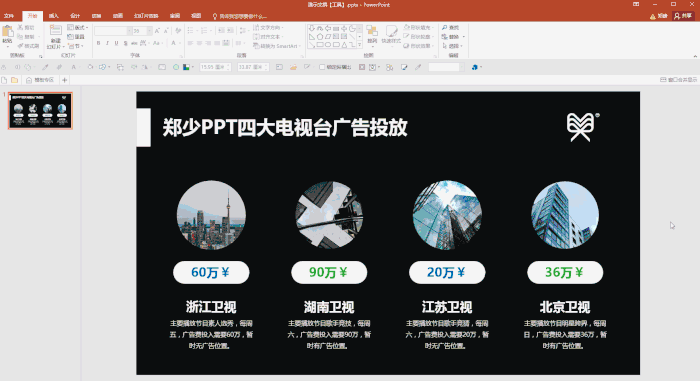Collapse the ribbon with the chevron
The width and height of the screenshot is (700, 381).
(695, 56)
